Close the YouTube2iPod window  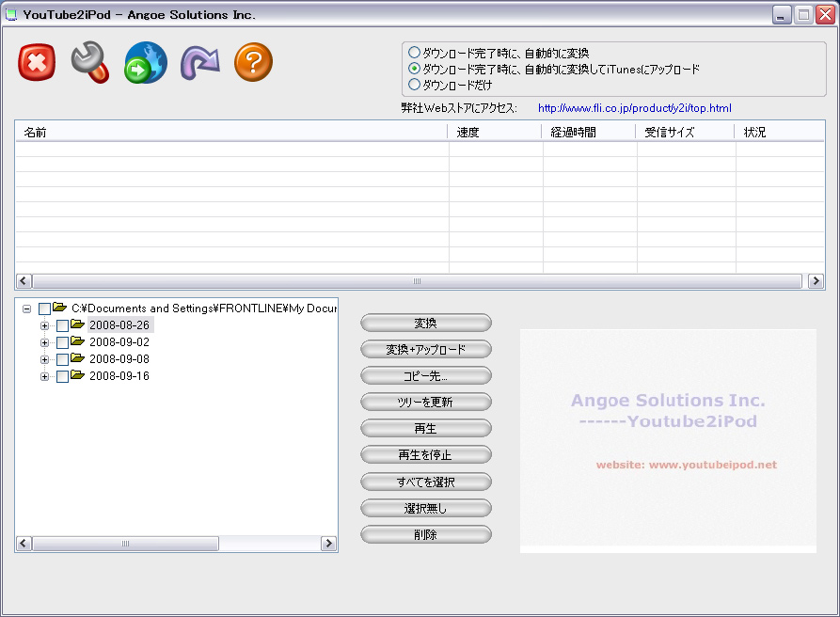825,15
